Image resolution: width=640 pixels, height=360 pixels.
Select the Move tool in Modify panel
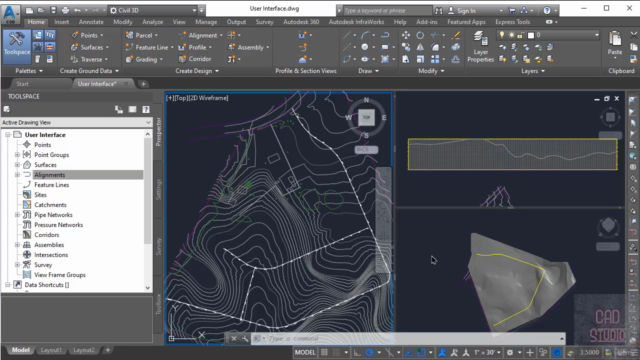click(x=406, y=35)
